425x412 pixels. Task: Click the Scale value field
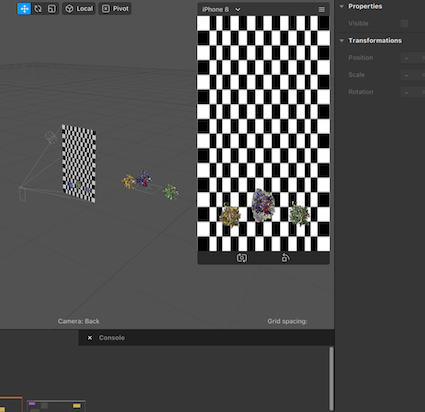tap(413, 75)
